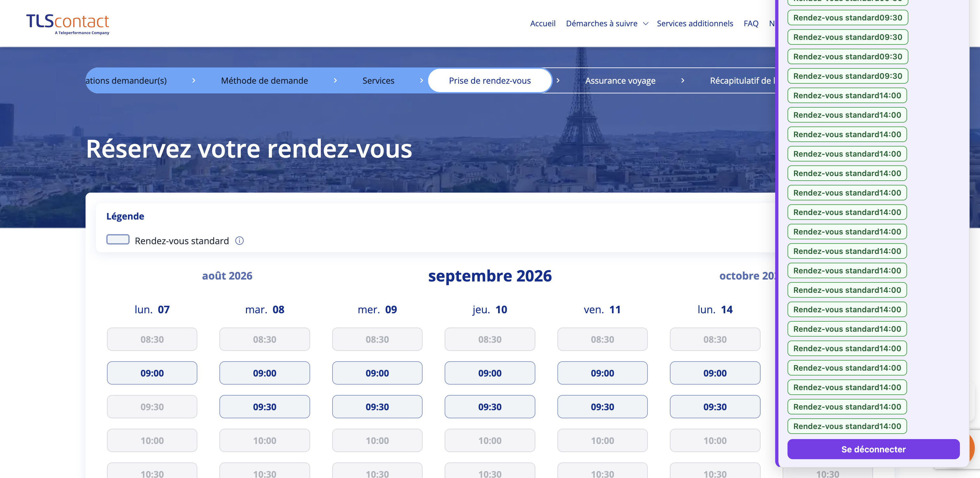The image size is (980, 478).
Task: Expand Démarches à suivre dropdown menu
Action: pos(607,24)
